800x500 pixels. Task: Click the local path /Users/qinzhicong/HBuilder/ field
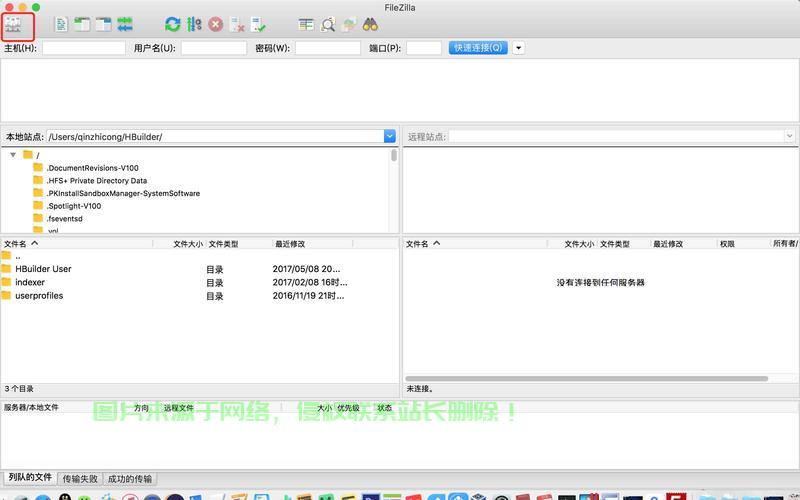[x=215, y=136]
